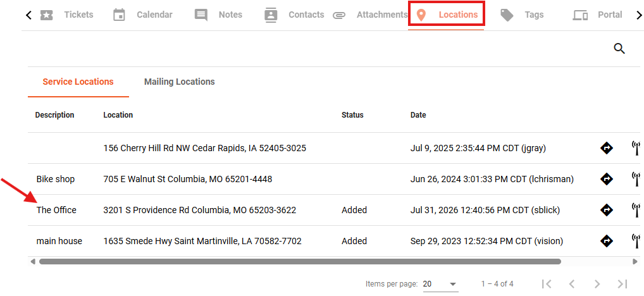Click the Jul 9, 2025 date entry
The image size is (644, 296).
478,148
